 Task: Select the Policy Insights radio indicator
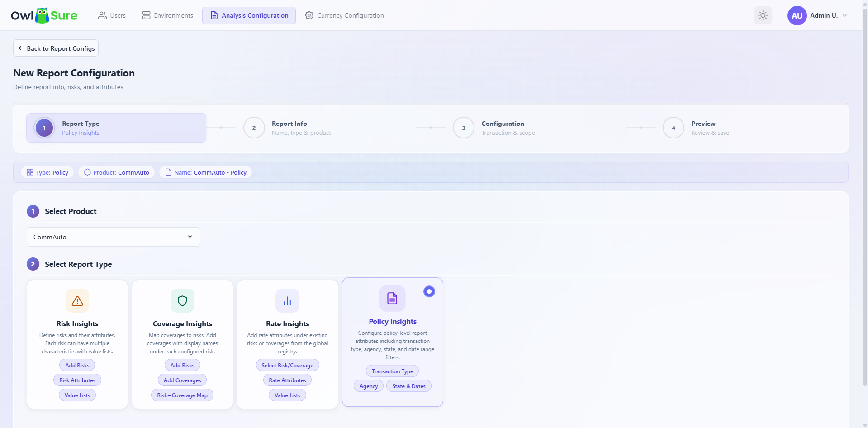tap(429, 291)
